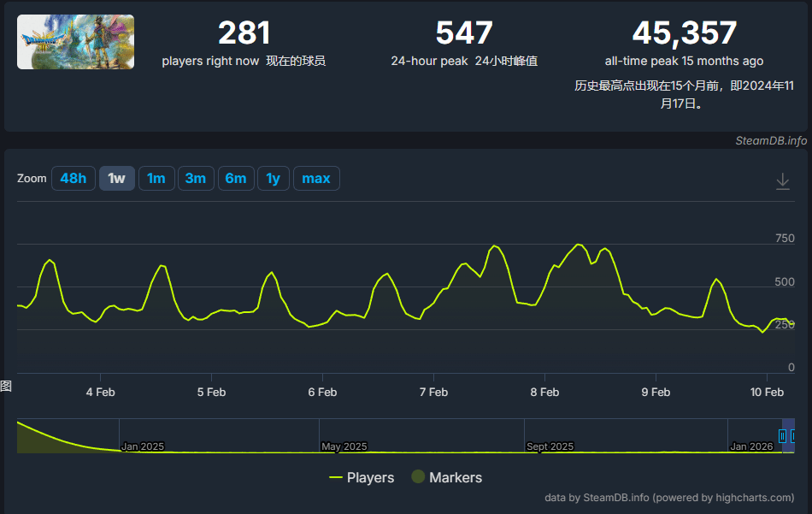
Task: Select the 48h zoom range
Action: [74, 178]
